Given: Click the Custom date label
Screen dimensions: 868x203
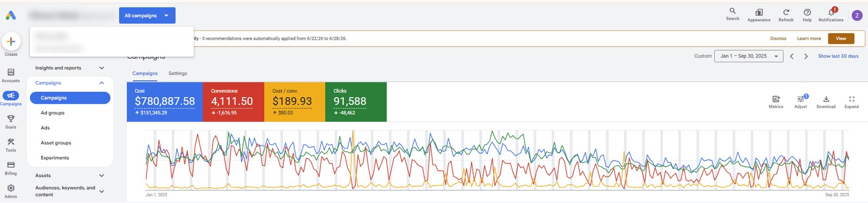Looking at the screenshot, I should [x=703, y=56].
